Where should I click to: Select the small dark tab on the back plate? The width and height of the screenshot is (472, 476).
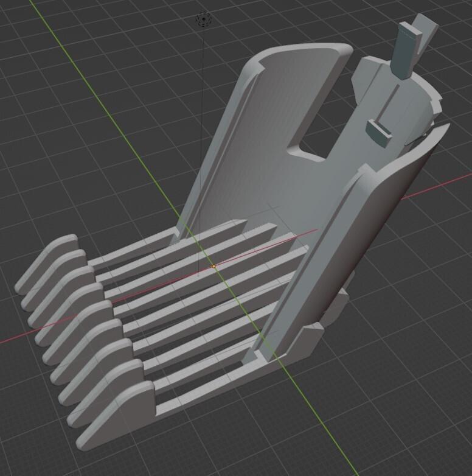coord(378,133)
